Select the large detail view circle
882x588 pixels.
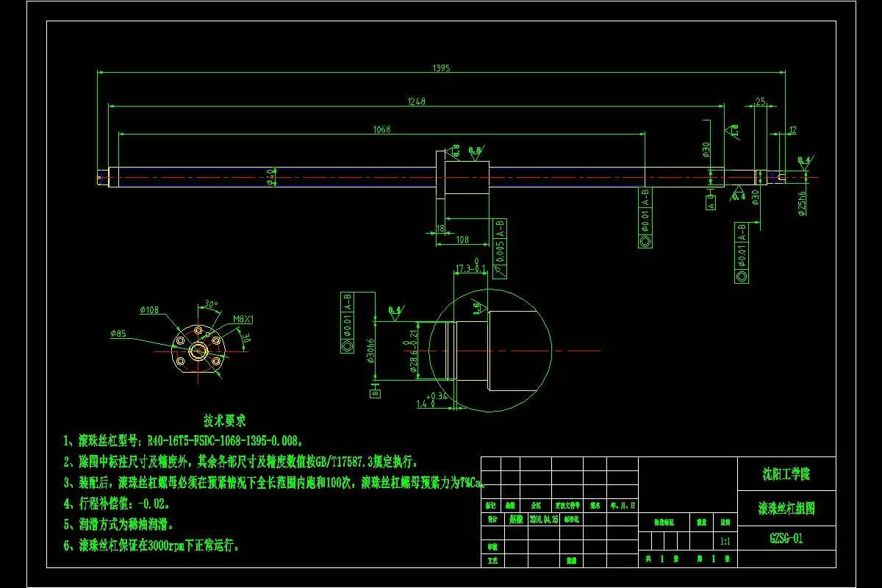[x=490, y=350]
